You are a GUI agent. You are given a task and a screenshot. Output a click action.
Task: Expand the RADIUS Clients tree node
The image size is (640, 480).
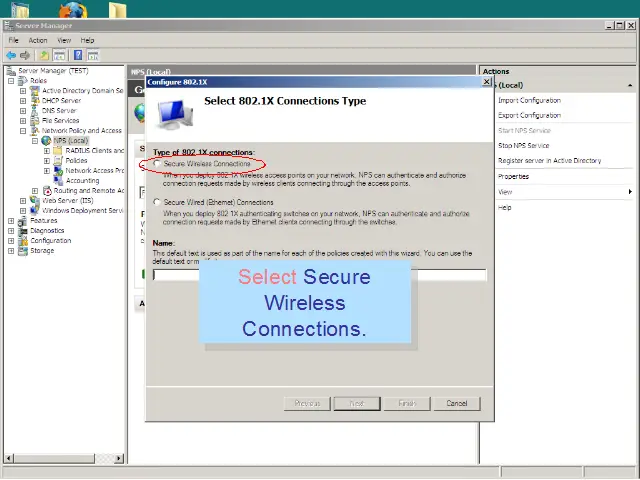[x=46, y=150]
